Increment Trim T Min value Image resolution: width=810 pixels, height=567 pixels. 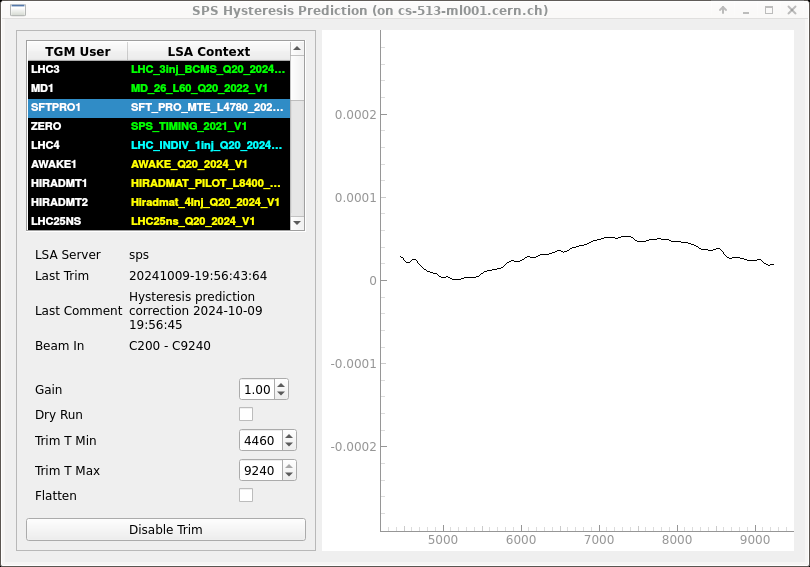coord(289,435)
